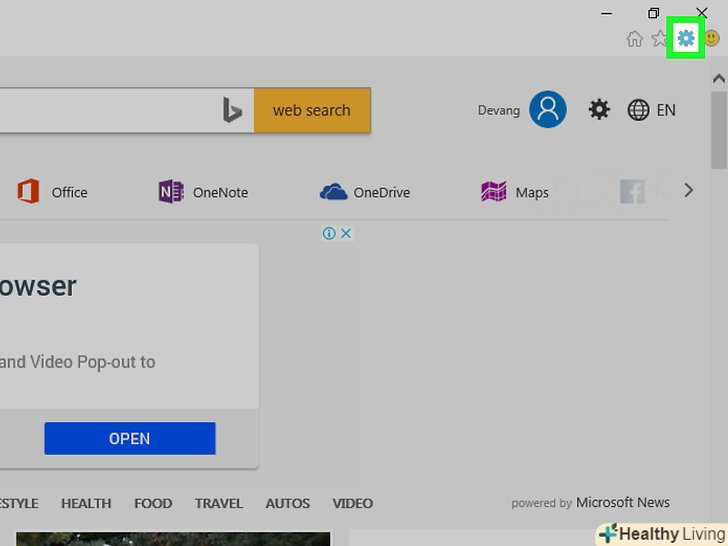Screen dimensions: 728x546
Task: Click the smiley feedback icon
Action: [712, 39]
